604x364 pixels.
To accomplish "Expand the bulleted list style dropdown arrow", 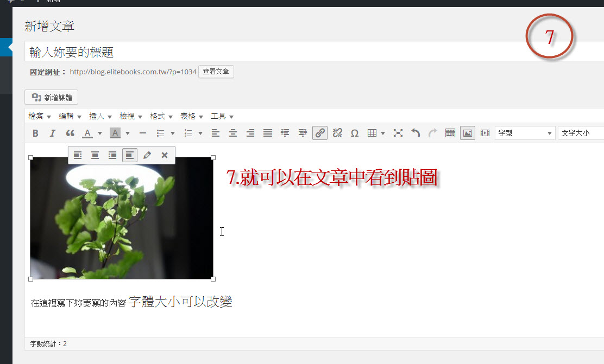I will click(x=173, y=133).
